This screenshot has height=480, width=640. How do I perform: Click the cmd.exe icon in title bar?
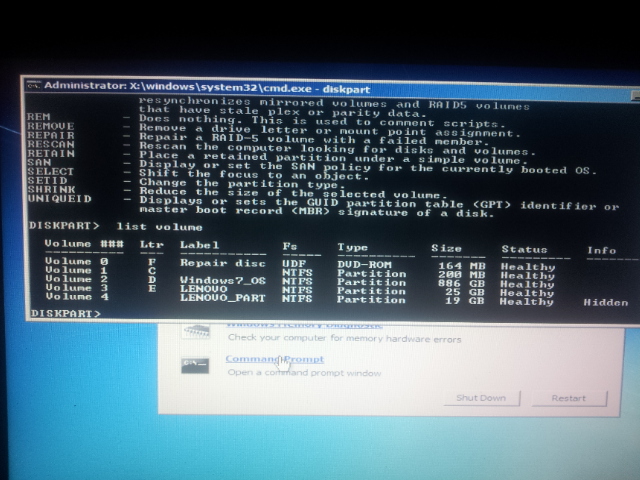coord(32,86)
